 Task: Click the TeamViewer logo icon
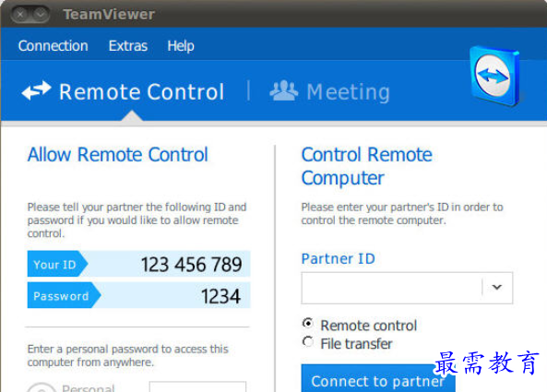point(495,76)
